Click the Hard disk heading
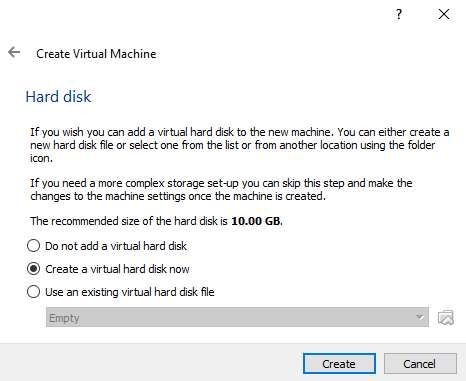The image size is (466, 381). click(x=58, y=97)
